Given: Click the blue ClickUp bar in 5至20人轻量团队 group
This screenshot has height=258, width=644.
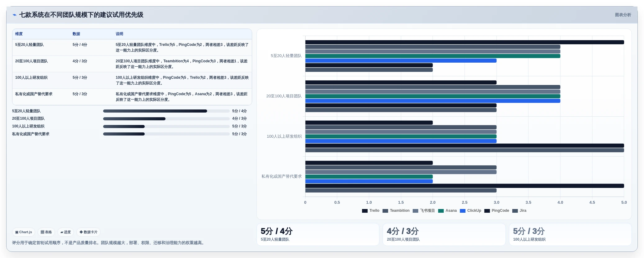Looking at the screenshot, I should tap(401, 61).
